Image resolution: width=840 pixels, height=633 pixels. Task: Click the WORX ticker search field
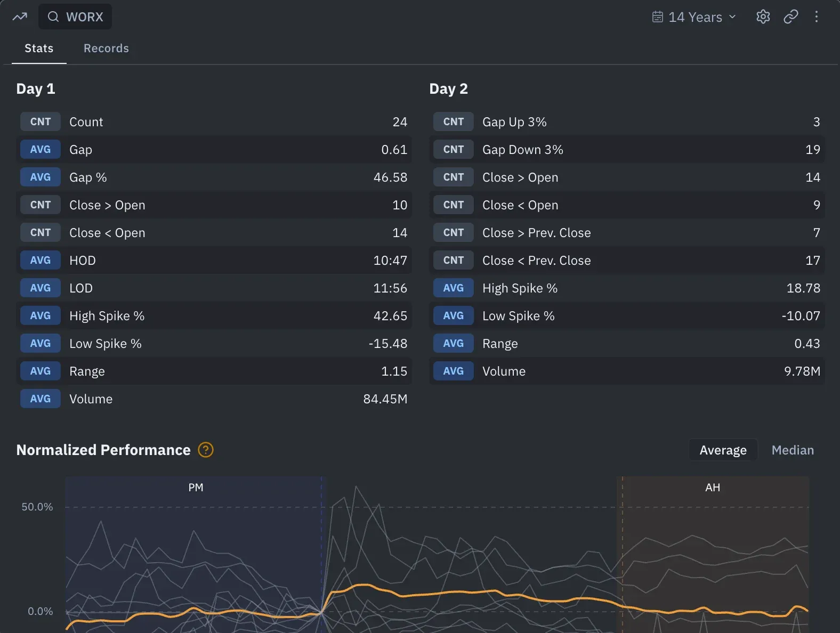coord(75,17)
